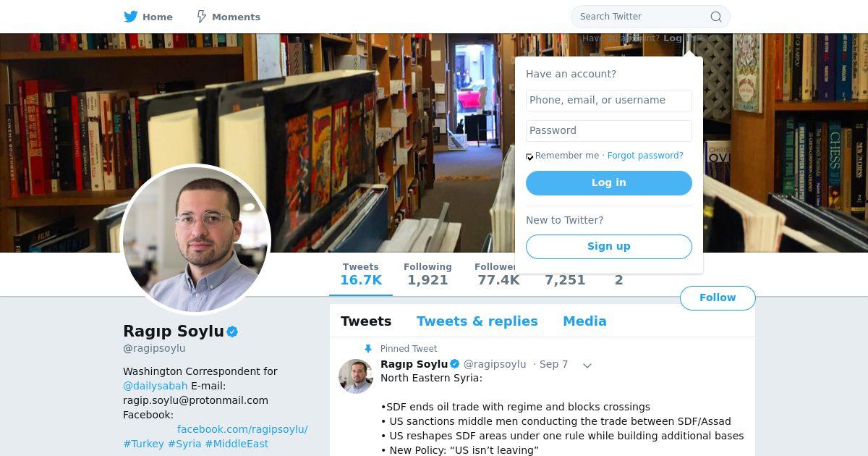Image resolution: width=868 pixels, height=456 pixels.
Task: Click the Sign up button
Action: point(609,246)
